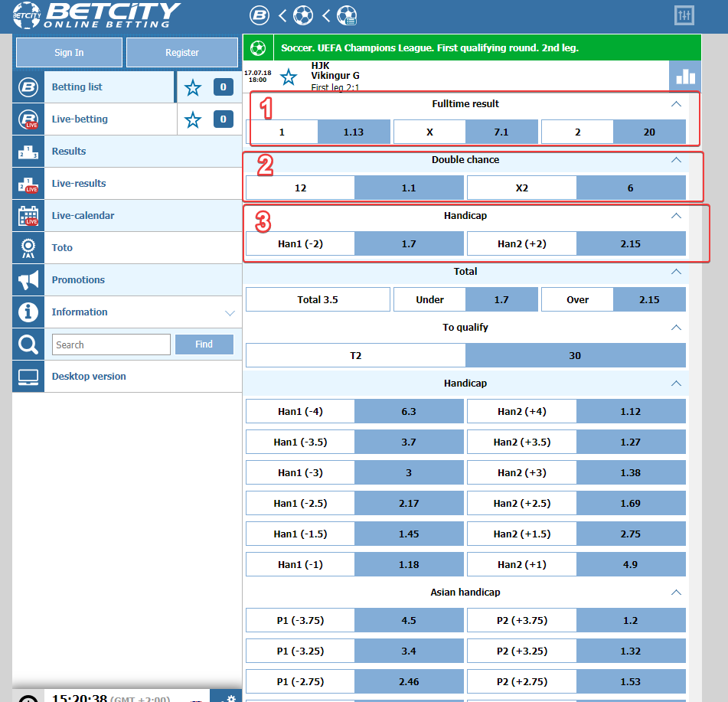Select Asian handicap P2 (+3.25) odds 1.32
The width and height of the screenshot is (728, 702).
coord(631,651)
